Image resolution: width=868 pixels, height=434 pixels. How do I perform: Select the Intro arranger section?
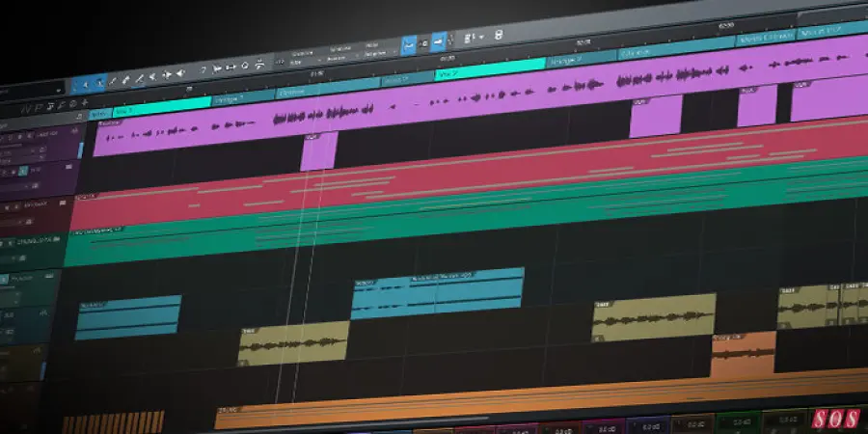(99, 114)
